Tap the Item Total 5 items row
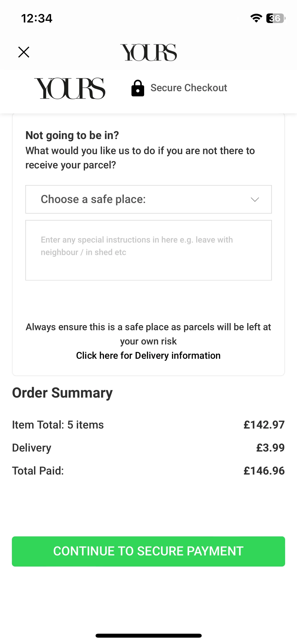 [x=148, y=425]
